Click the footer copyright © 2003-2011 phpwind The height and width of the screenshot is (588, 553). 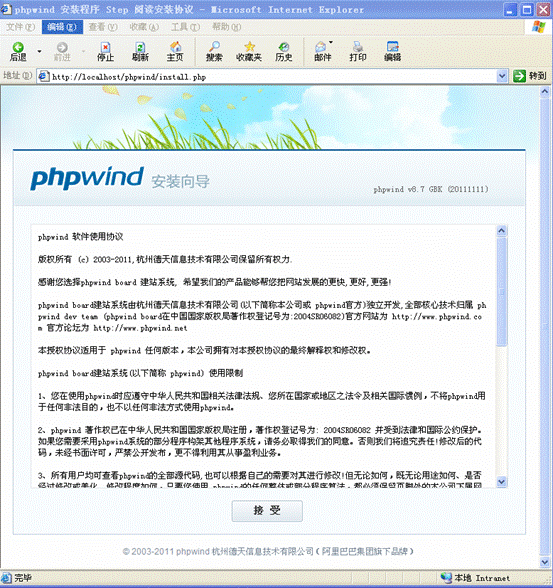click(268, 551)
